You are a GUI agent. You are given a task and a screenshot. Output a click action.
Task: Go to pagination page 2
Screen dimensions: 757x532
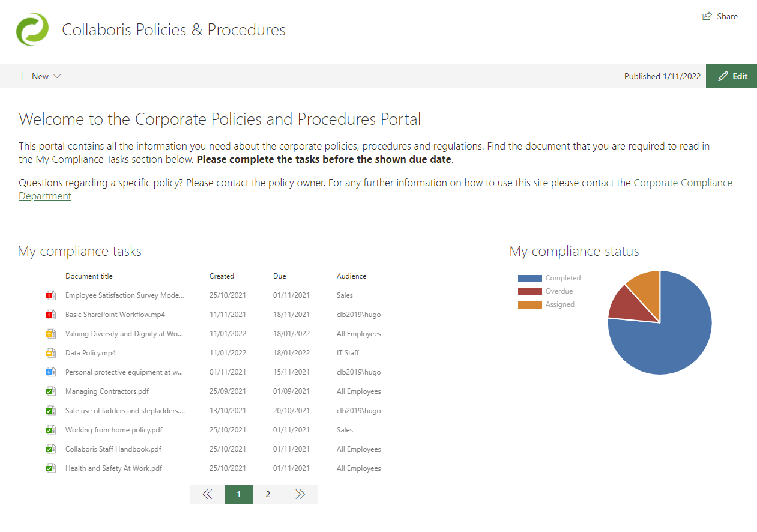[x=268, y=494]
